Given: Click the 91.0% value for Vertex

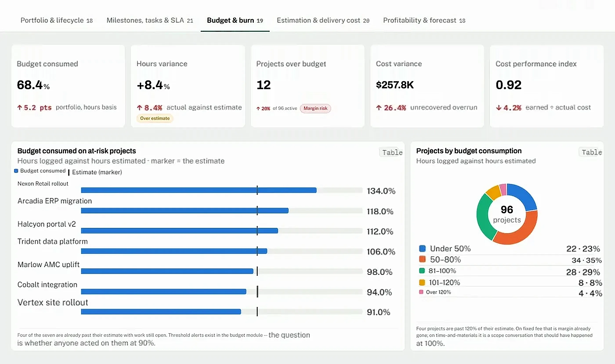Looking at the screenshot, I should (x=378, y=312).
